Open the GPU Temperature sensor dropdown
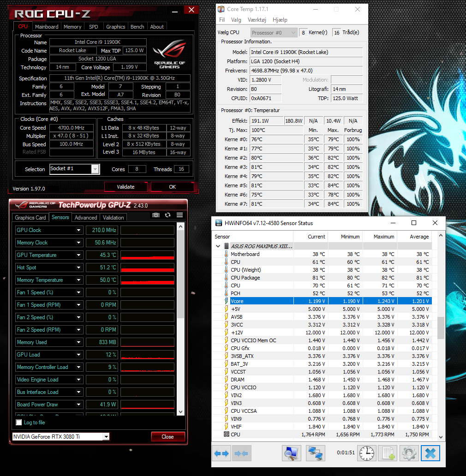Image resolution: width=466 pixels, height=476 pixels. (78, 255)
